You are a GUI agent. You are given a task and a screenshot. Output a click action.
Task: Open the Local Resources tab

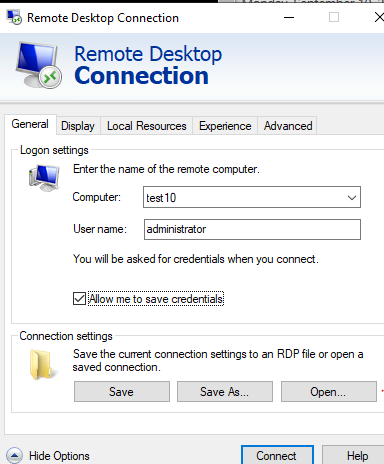147,126
